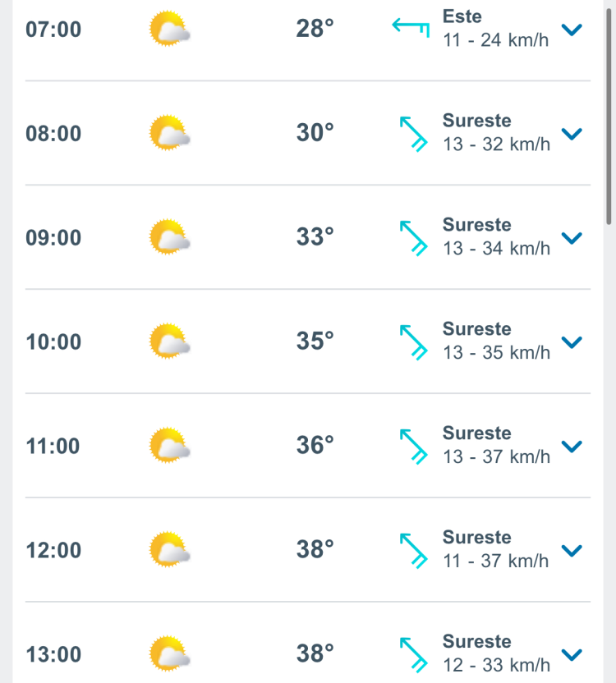Expand the 07:00 forecast details chevron
The width and height of the screenshot is (616, 683).
pos(572,30)
